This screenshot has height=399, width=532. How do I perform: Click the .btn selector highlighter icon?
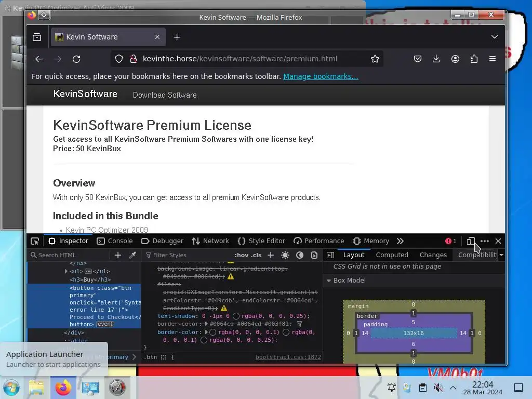coord(163,357)
